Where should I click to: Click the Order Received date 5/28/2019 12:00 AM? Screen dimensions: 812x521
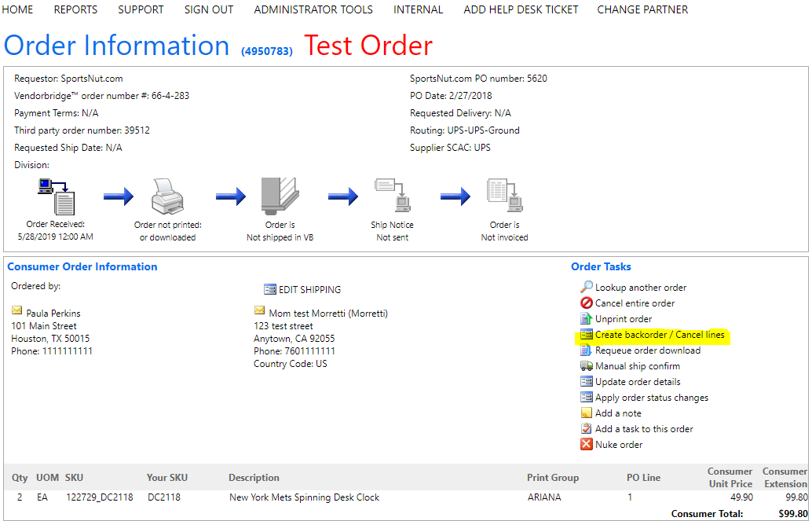point(56,237)
